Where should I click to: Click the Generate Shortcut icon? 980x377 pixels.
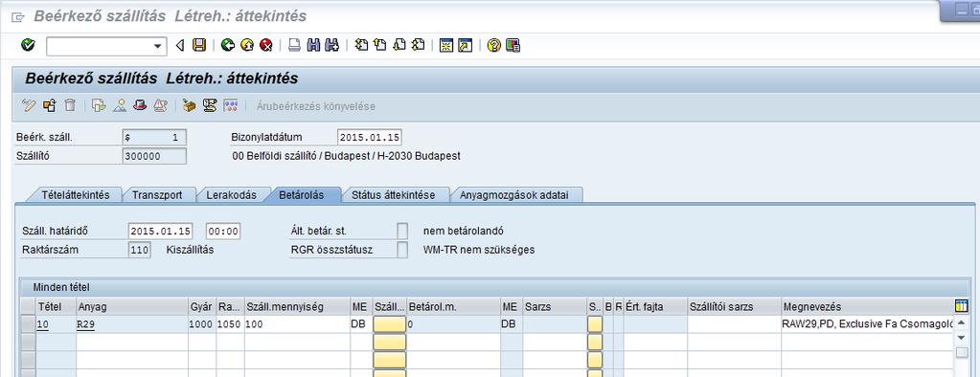pyautogui.click(x=465, y=45)
